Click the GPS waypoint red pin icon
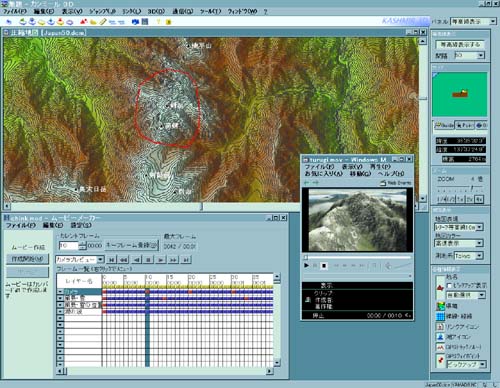500x388 pixels. [x=440, y=360]
